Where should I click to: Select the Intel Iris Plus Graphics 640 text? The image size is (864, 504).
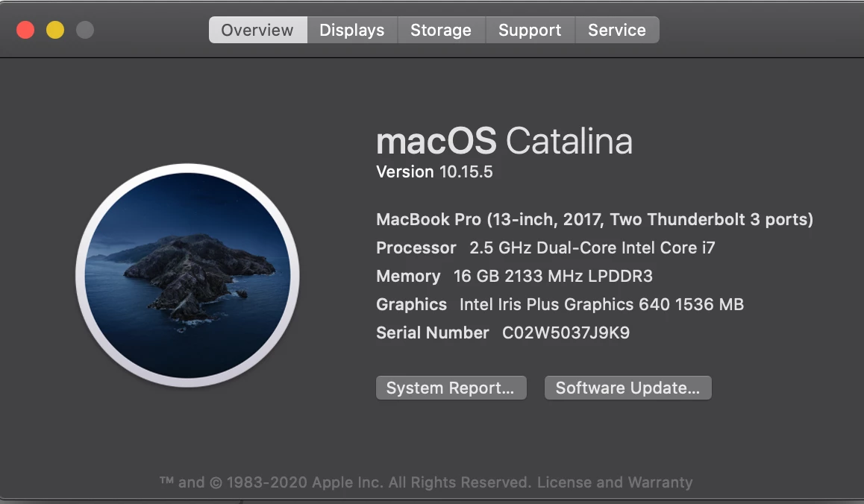[x=565, y=305]
